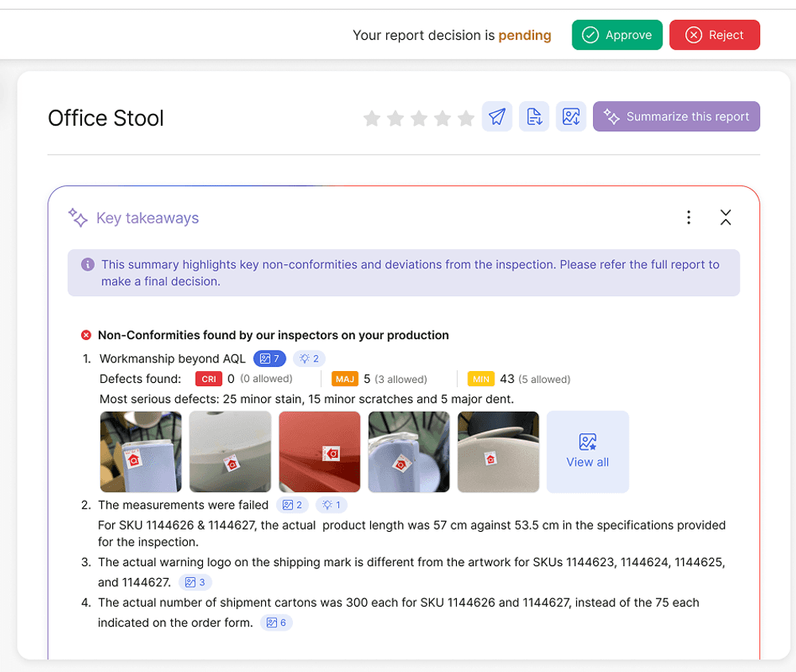The width and height of the screenshot is (796, 672).
Task: Rate the report with the first star
Action: 372,119
